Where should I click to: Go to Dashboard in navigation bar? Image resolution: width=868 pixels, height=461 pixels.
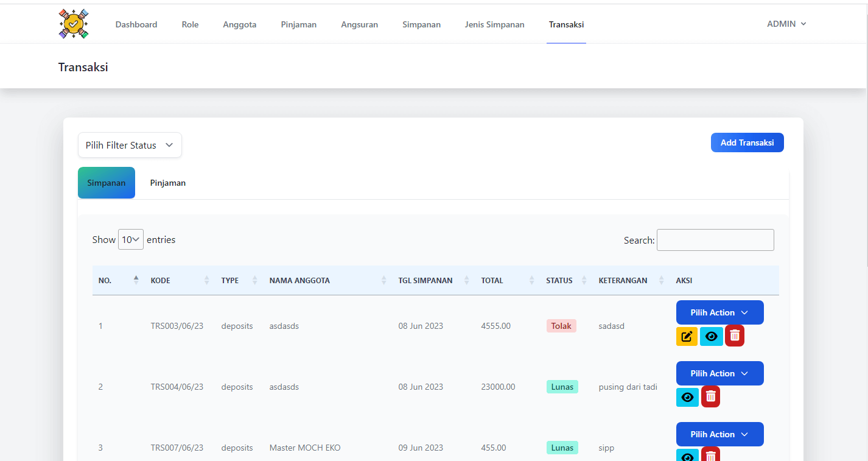tap(136, 24)
